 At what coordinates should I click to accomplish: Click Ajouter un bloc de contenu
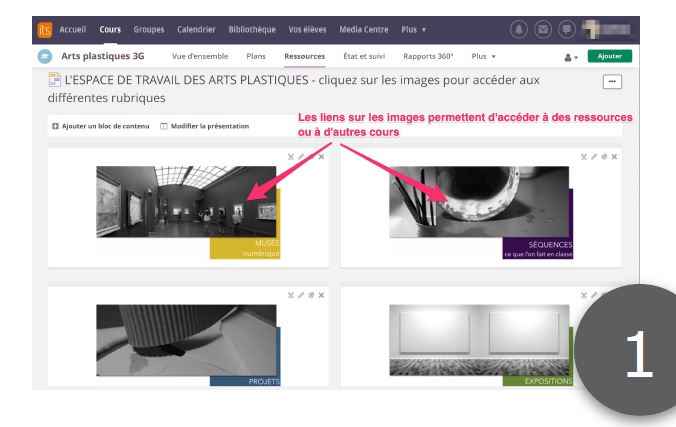click(101, 126)
